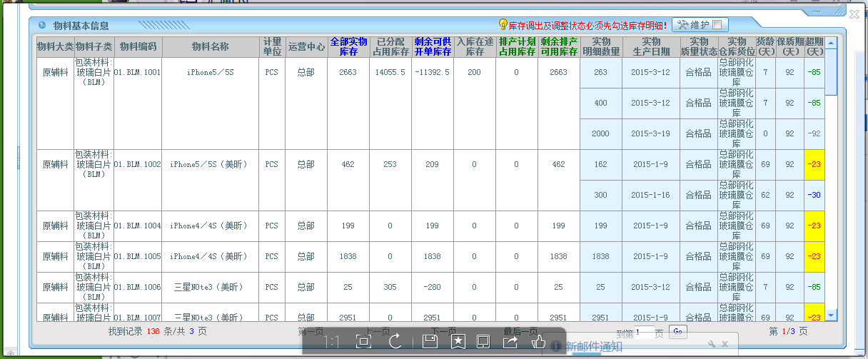Screen dimensions: 868x359
Task: Tick the checkbox beside 维护
Action: coord(716,25)
